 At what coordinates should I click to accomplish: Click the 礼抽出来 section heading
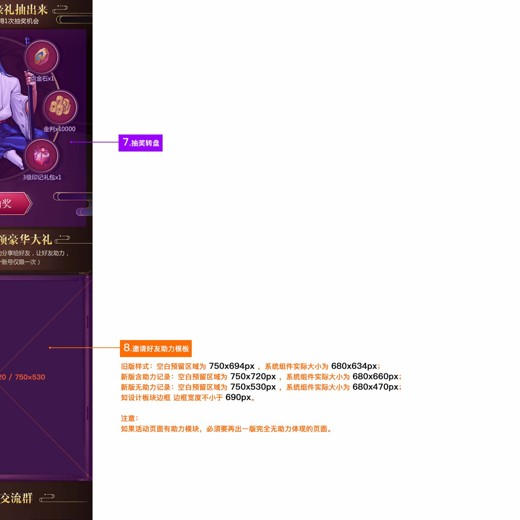(23, 10)
